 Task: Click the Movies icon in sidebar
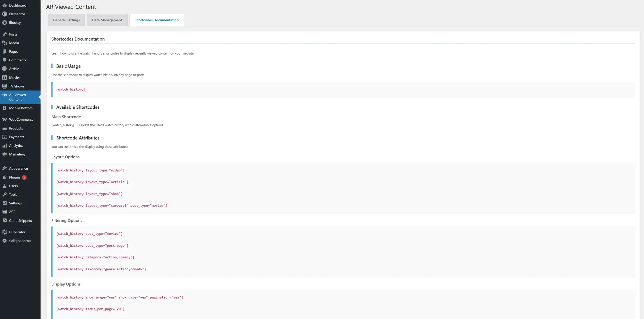5,78
